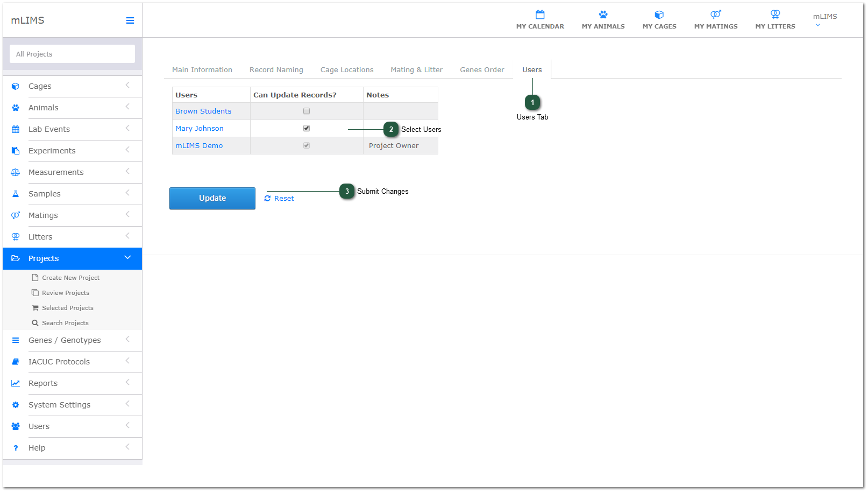Switch to Cage Locations tab

click(x=347, y=70)
